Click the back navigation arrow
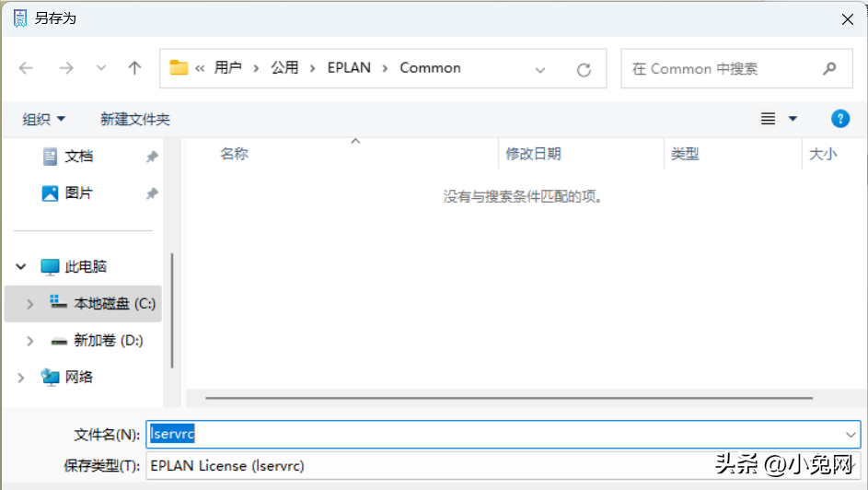 (26, 68)
